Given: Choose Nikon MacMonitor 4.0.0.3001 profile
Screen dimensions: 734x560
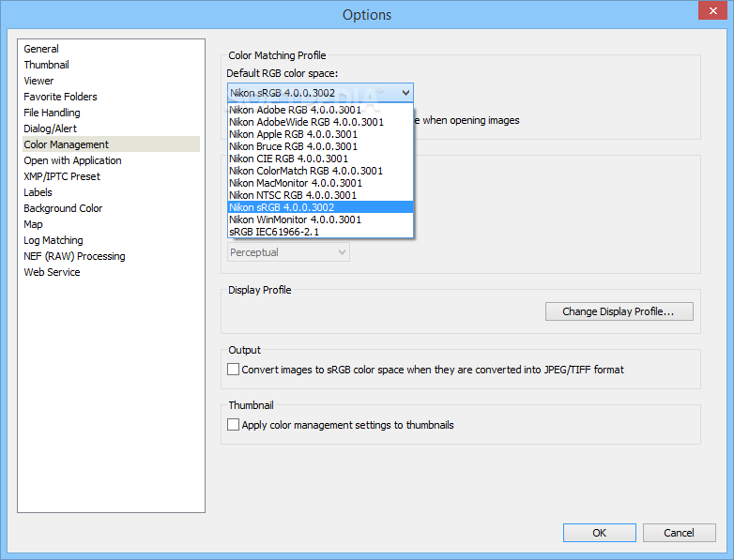Looking at the screenshot, I should tap(321, 183).
